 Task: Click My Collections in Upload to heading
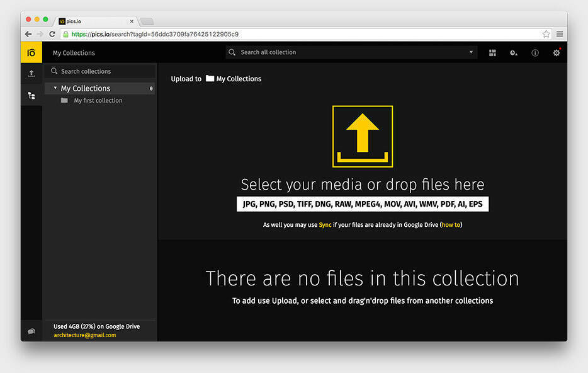[239, 79]
